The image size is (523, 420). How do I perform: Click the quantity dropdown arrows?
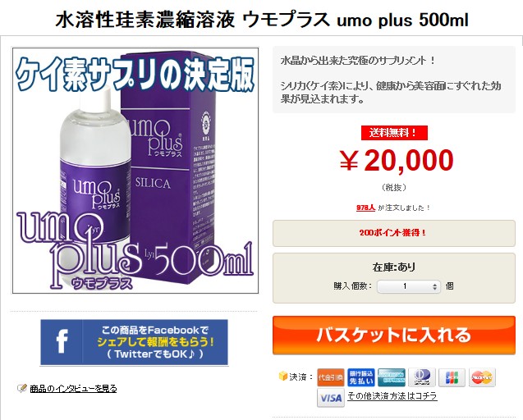(434, 286)
